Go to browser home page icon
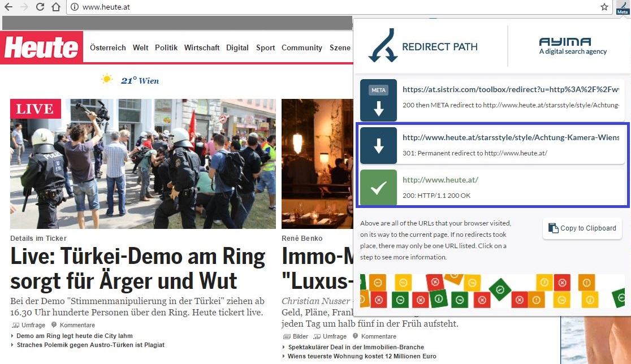 55,7
